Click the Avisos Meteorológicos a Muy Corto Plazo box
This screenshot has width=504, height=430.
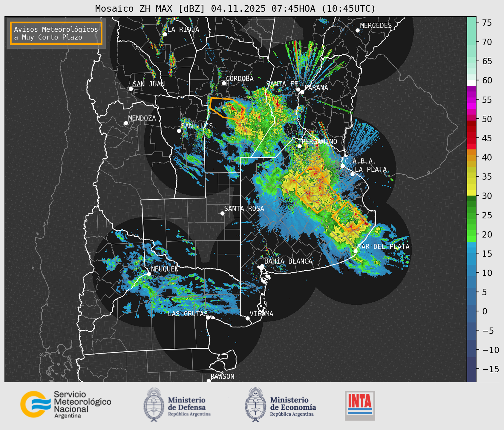56,33
